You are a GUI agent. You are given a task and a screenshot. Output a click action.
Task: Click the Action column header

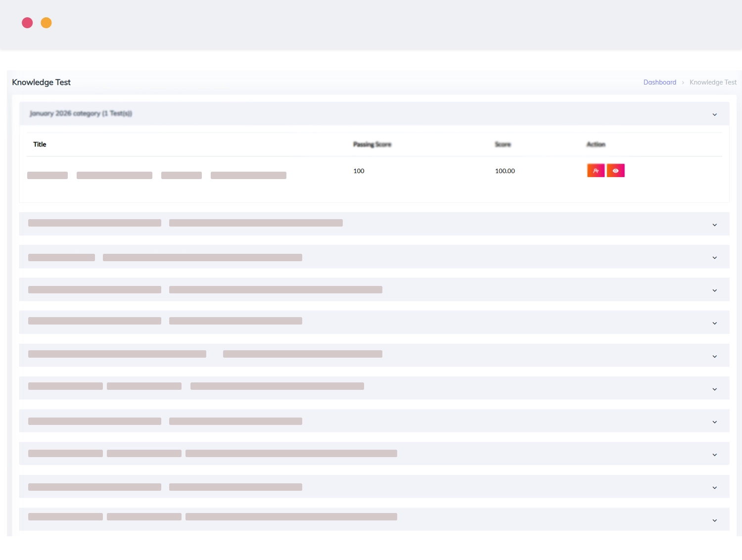[596, 144]
